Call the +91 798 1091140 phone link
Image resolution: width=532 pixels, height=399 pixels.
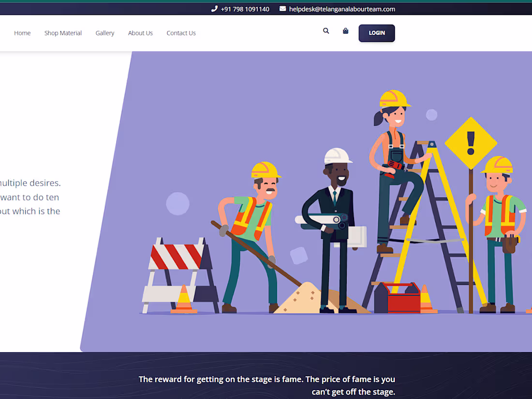[245, 9]
